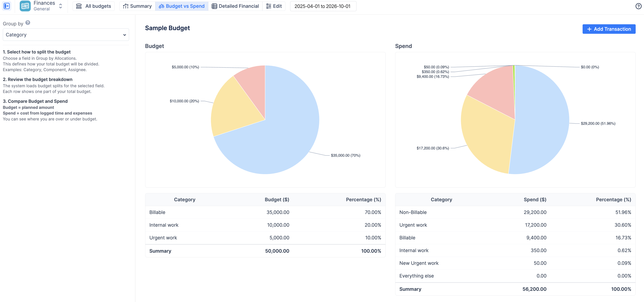Open the Edit tab
This screenshot has height=302, width=644.
274,6
